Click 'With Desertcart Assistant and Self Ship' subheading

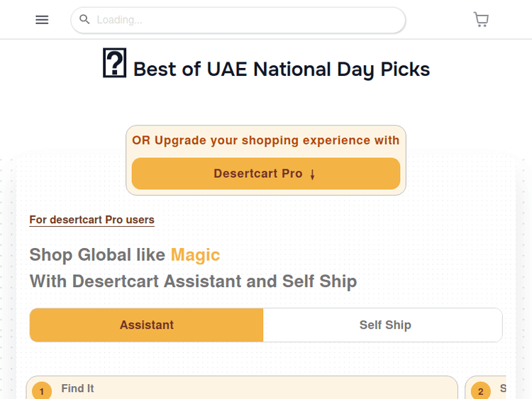click(x=193, y=281)
